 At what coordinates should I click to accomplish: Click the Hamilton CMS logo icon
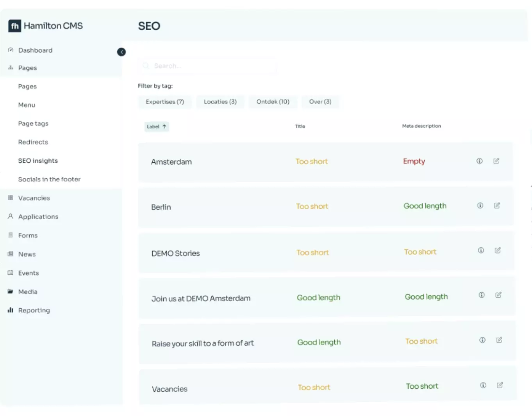[15, 26]
